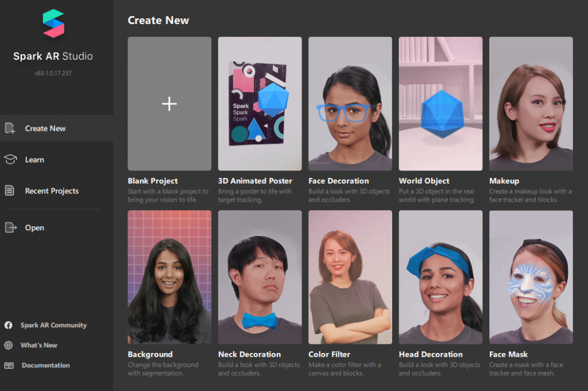Click the What's New gear icon

pyautogui.click(x=9, y=345)
